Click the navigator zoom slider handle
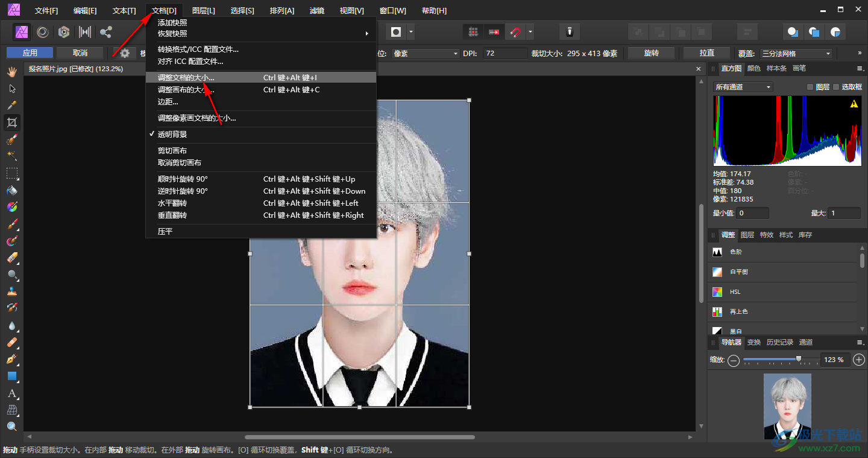868x458 pixels. 799,359
